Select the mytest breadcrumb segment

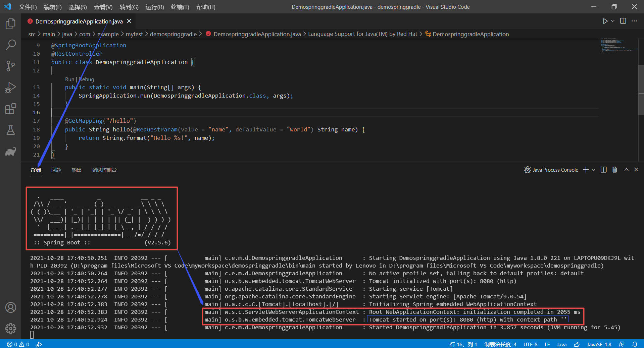(134, 34)
